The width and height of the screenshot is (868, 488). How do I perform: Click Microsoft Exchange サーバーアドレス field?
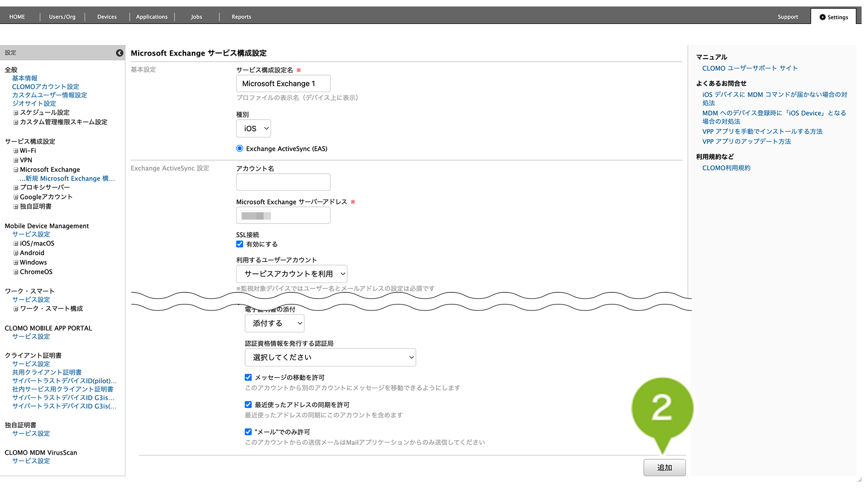click(x=283, y=215)
